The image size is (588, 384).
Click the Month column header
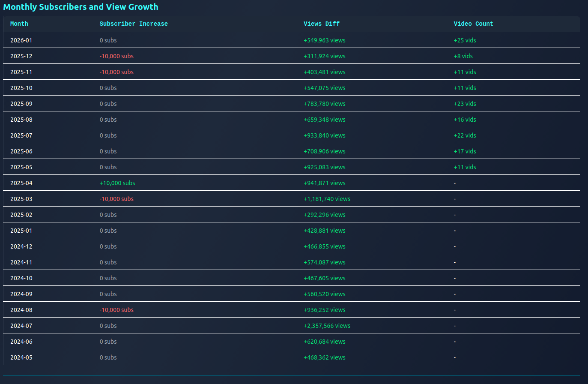(x=19, y=24)
